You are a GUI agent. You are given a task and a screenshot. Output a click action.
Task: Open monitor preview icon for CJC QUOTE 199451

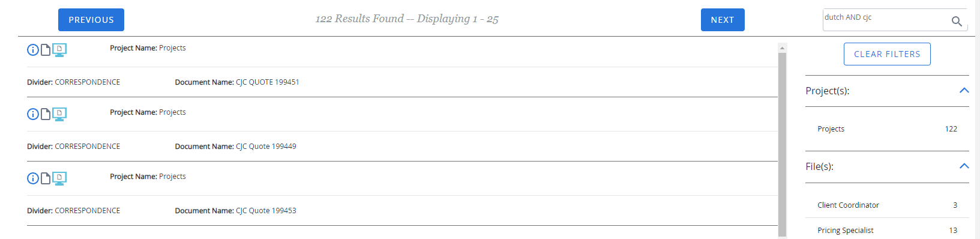(x=59, y=50)
